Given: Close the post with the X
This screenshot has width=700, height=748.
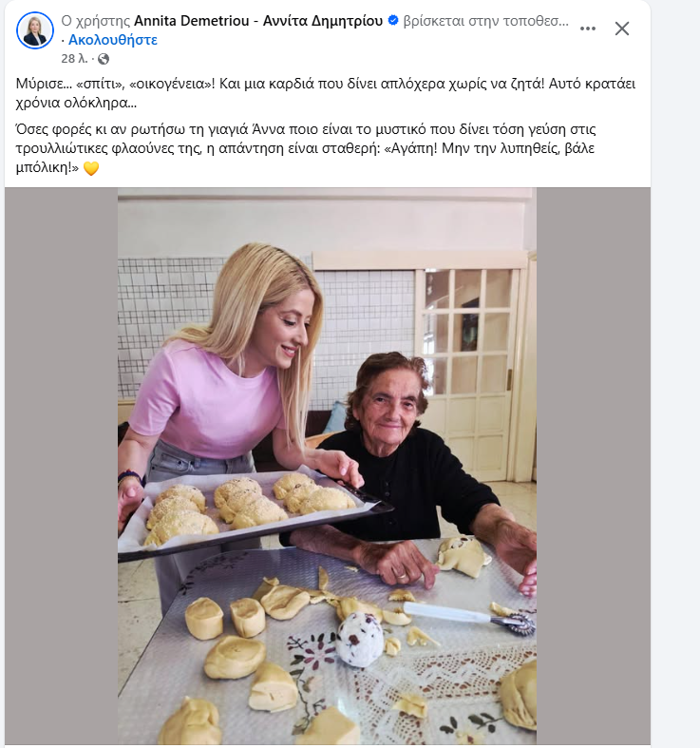Looking at the screenshot, I should click(622, 29).
